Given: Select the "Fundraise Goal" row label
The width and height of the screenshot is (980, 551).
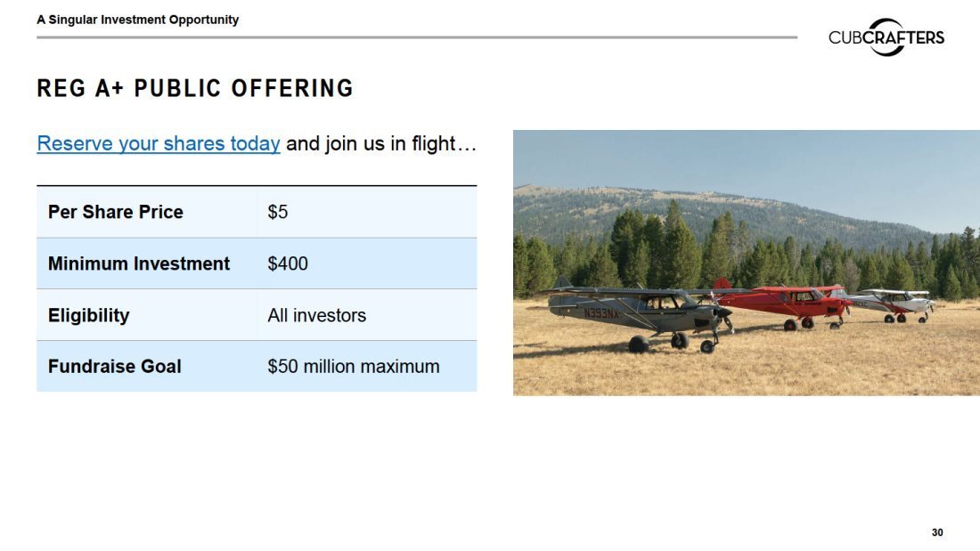Looking at the screenshot, I should [115, 366].
